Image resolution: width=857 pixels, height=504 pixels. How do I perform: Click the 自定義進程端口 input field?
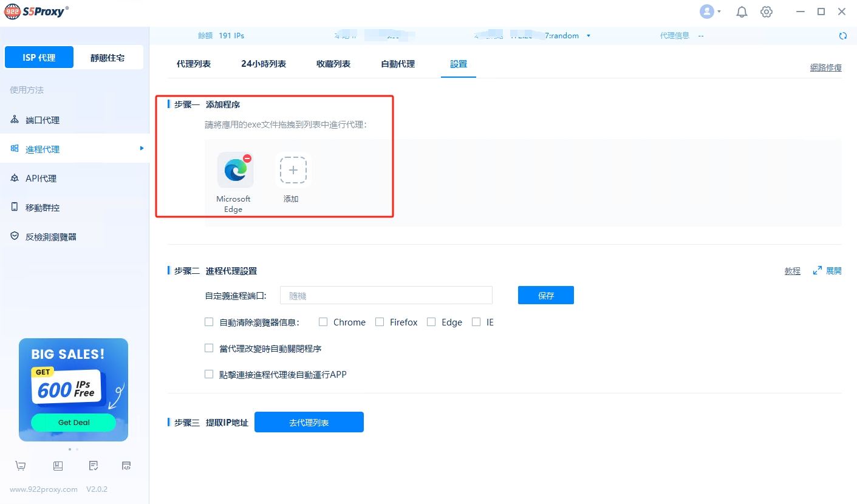pyautogui.click(x=386, y=296)
